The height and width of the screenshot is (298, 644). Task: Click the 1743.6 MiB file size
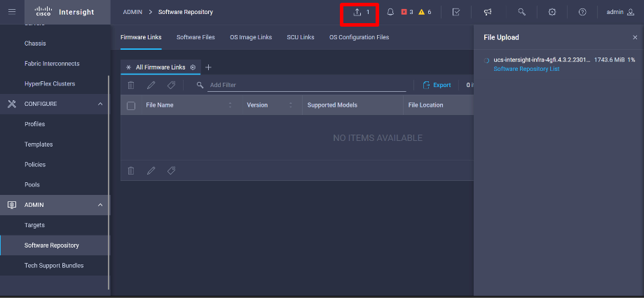click(610, 60)
